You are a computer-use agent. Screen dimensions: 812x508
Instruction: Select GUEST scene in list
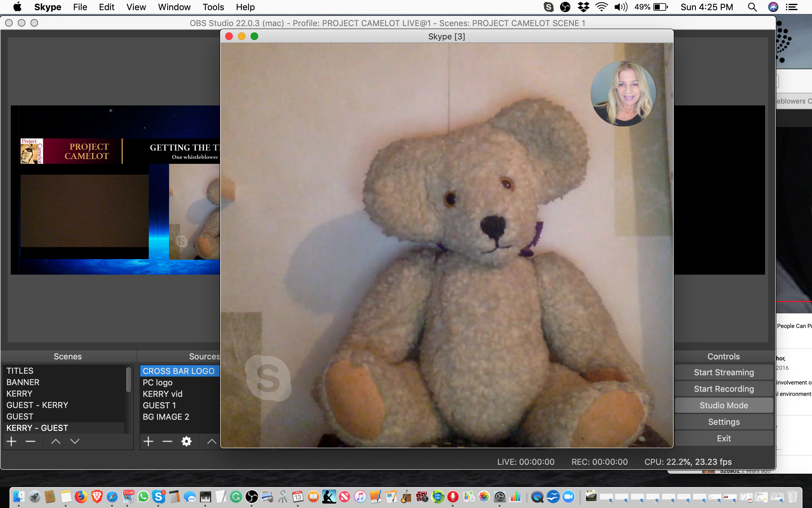pos(64,416)
